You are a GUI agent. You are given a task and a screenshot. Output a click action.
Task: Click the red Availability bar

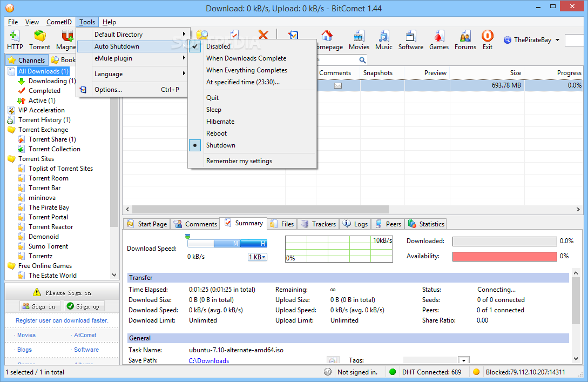504,257
